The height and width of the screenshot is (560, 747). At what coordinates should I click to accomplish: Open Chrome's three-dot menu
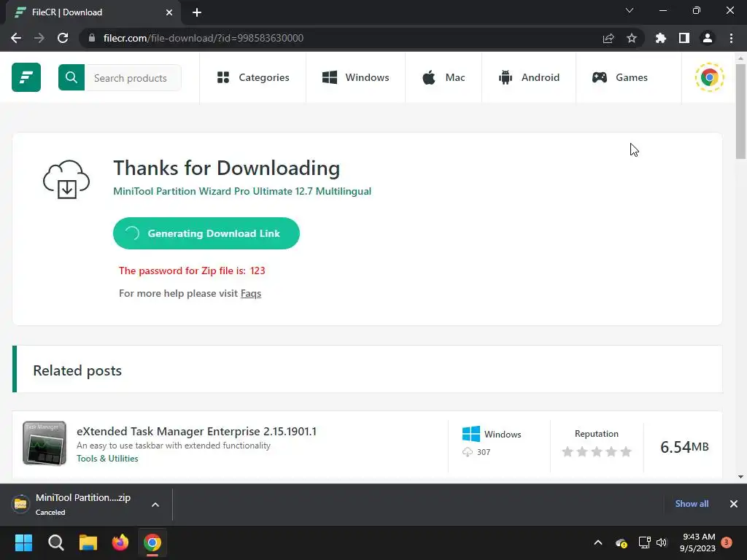click(731, 38)
